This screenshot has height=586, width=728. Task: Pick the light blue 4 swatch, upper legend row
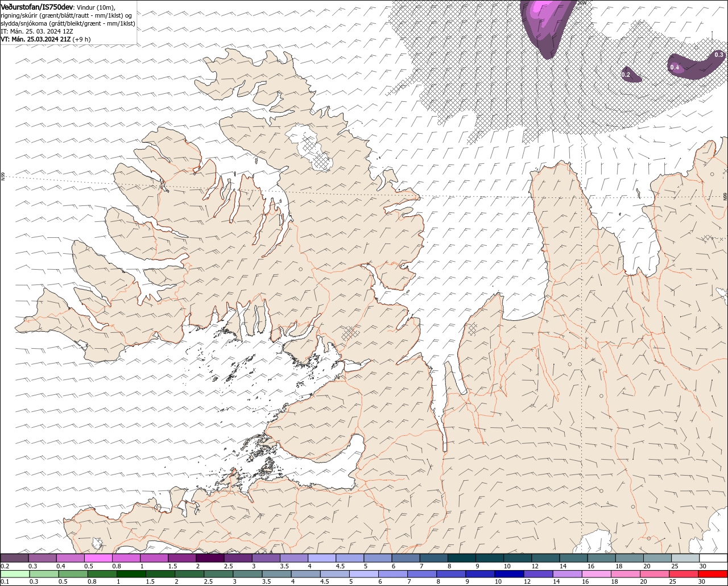(321, 558)
